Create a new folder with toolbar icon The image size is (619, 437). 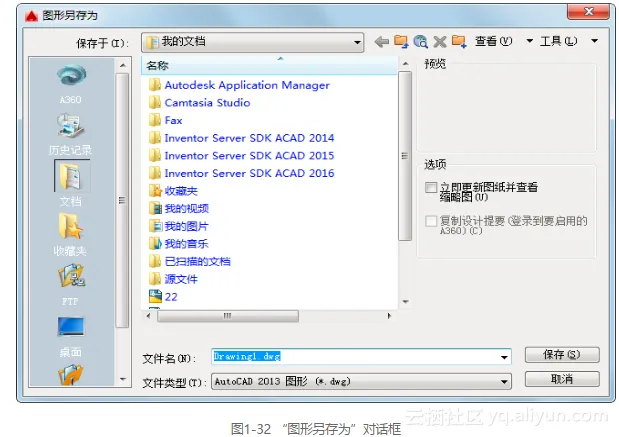(x=459, y=41)
